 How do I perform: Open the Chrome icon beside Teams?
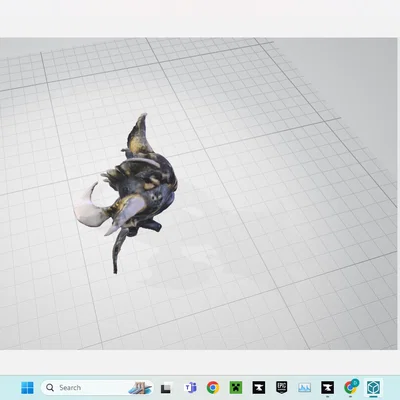[213, 388]
